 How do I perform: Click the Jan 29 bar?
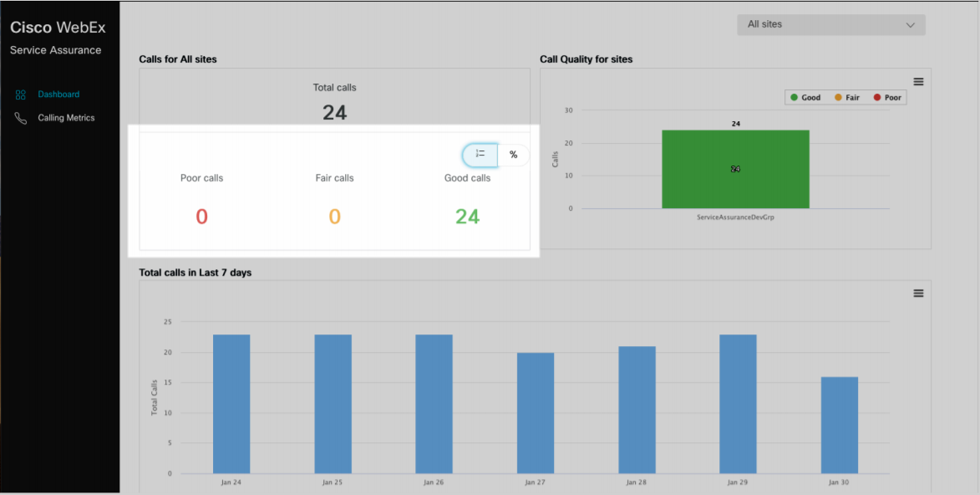tap(738, 404)
